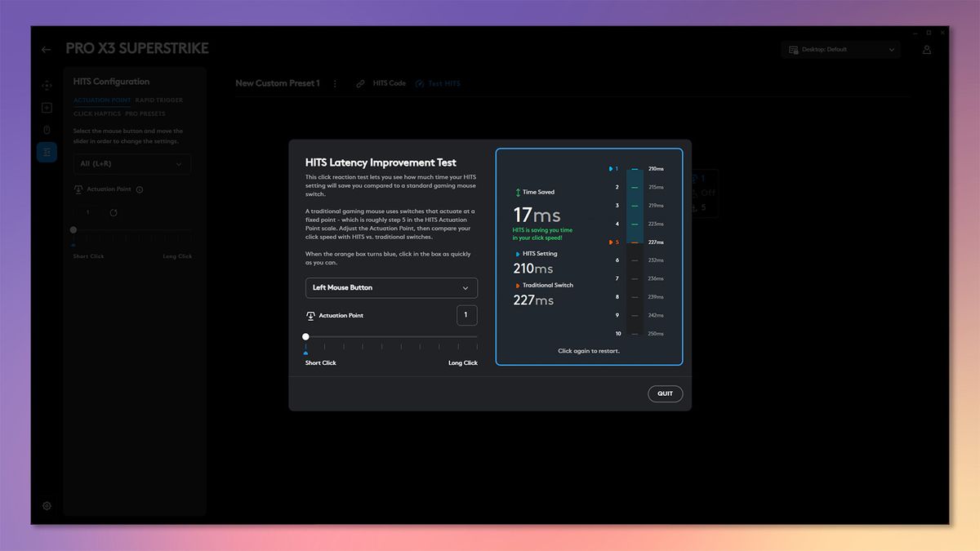The height and width of the screenshot is (551, 980).
Task: Click the plus-square assignments sidebar icon
Action: point(47,108)
